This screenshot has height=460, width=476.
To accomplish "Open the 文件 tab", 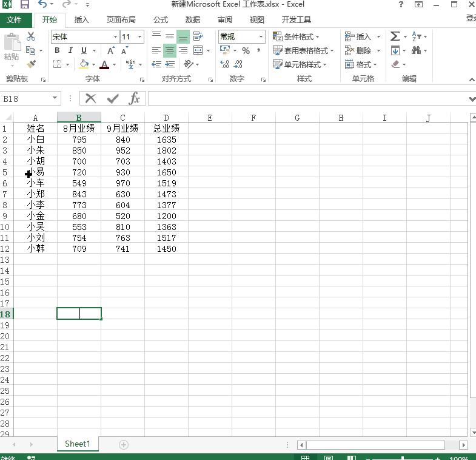I will (15, 20).
